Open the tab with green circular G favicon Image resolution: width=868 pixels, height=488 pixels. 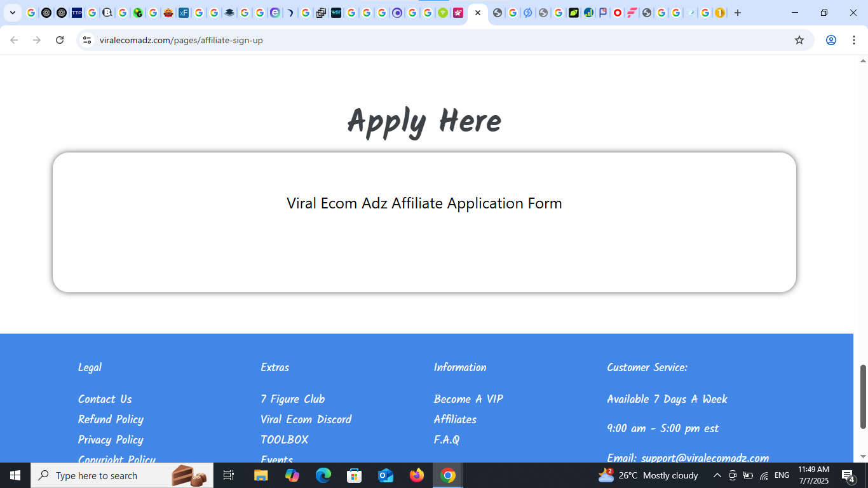(138, 13)
